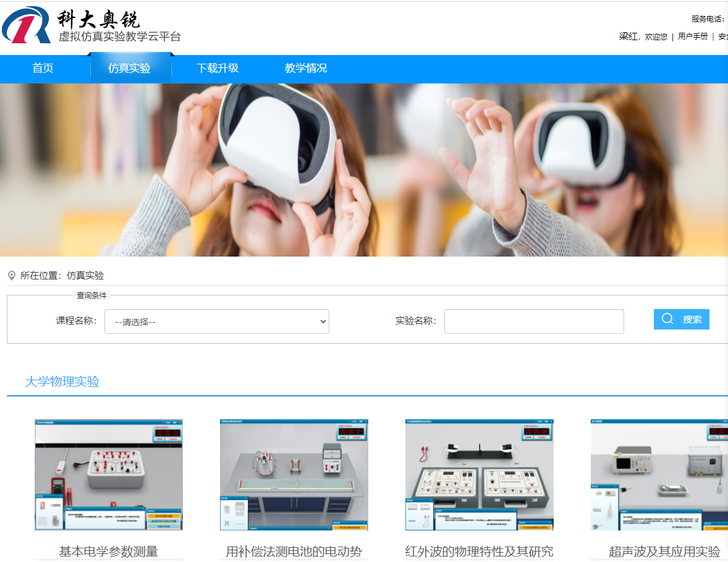Select the 超声波及其应用实验 thumbnail image

pyautogui.click(x=659, y=474)
